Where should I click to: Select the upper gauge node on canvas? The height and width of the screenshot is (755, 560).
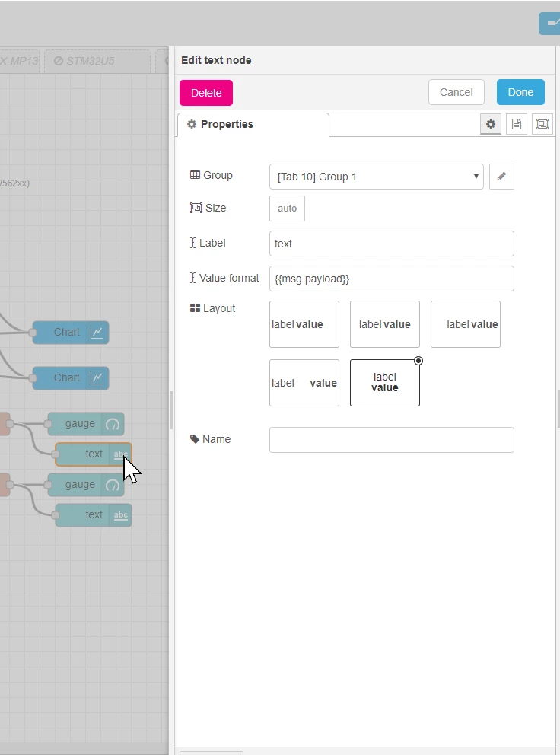click(86, 424)
